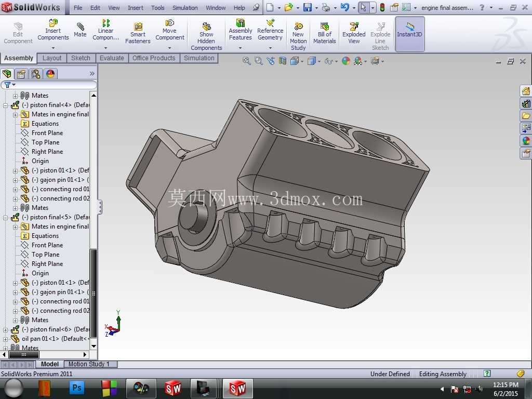Select the oil pan 01<1> component
The image size is (532, 399).
click(x=54, y=339)
